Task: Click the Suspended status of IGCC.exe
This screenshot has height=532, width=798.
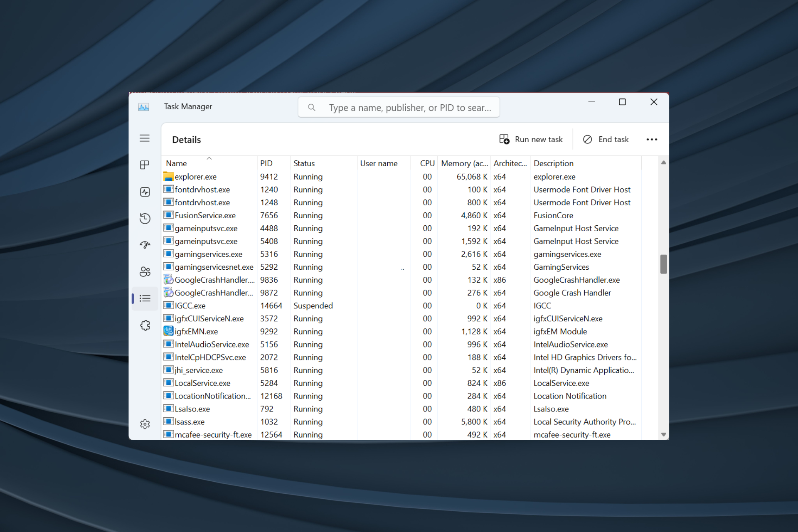Action: 313,305
